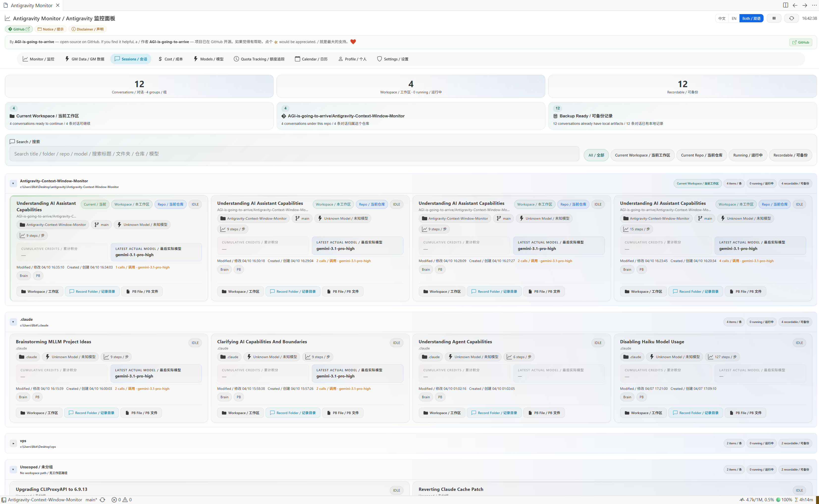819x504 pixels.
Task: Click the navigate back arrow icon
Action: [795, 5]
